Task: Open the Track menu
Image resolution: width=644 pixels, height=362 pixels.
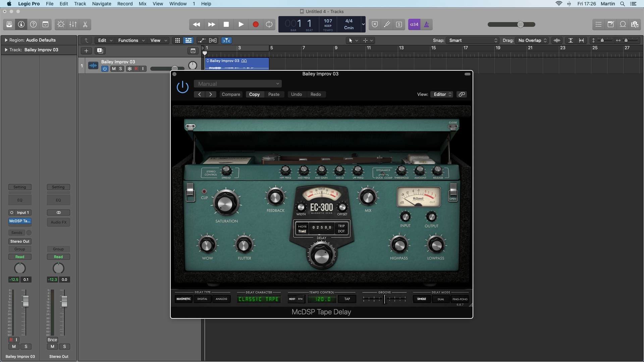Action: pos(80,4)
